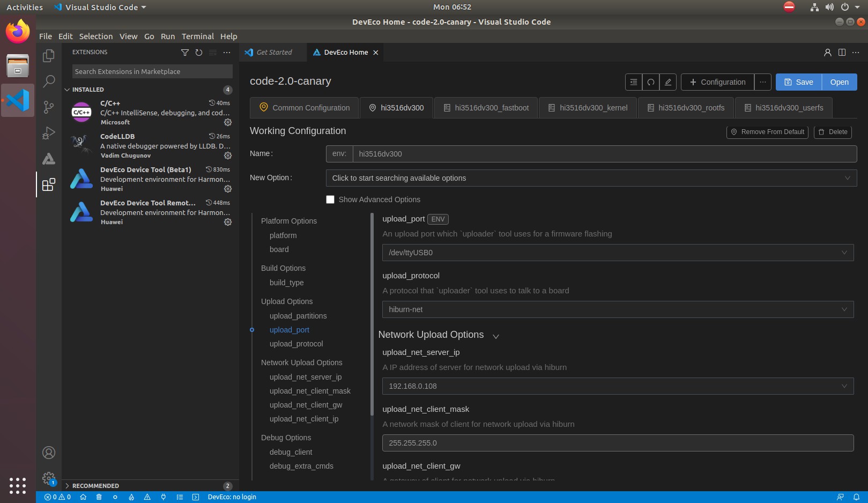The width and height of the screenshot is (868, 503).
Task: Click the plug icon in status bar
Action: pos(164,497)
